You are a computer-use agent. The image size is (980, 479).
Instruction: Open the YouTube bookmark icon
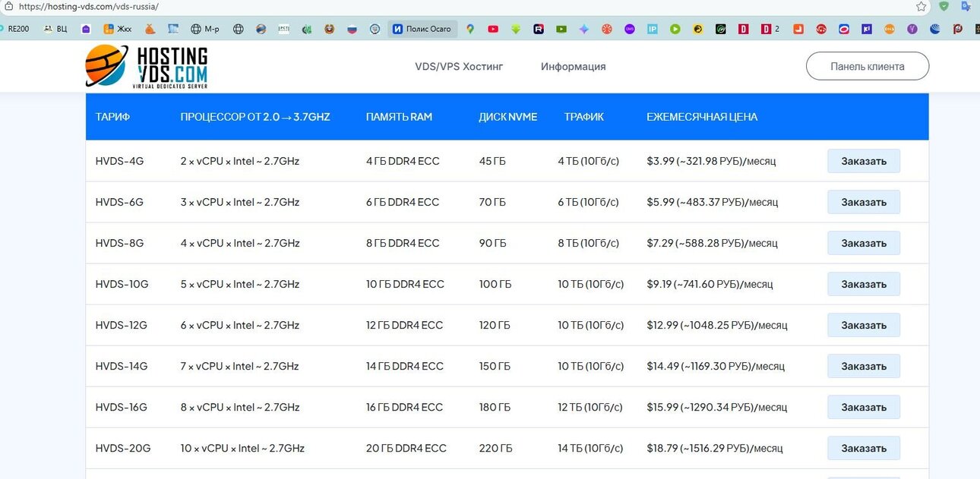click(x=493, y=29)
